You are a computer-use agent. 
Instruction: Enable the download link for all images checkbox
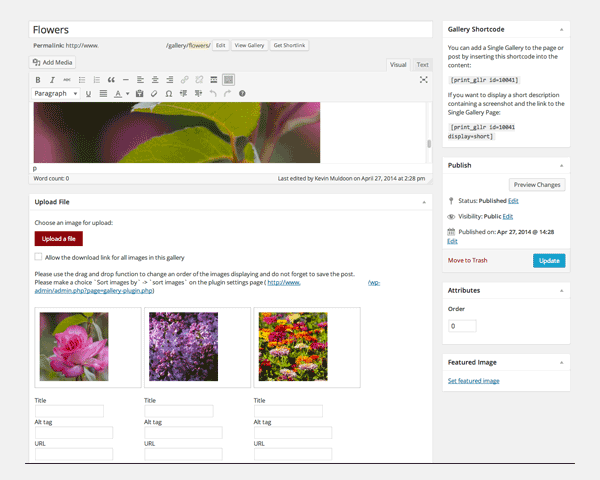38,257
